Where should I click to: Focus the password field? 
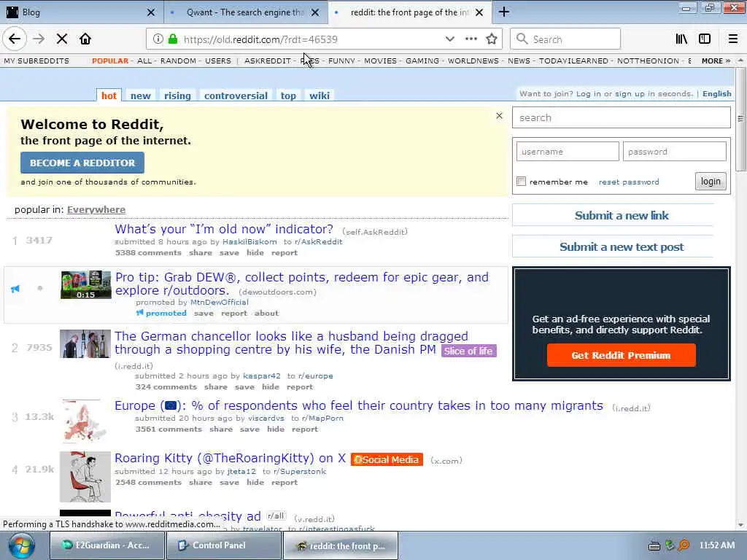click(x=674, y=152)
